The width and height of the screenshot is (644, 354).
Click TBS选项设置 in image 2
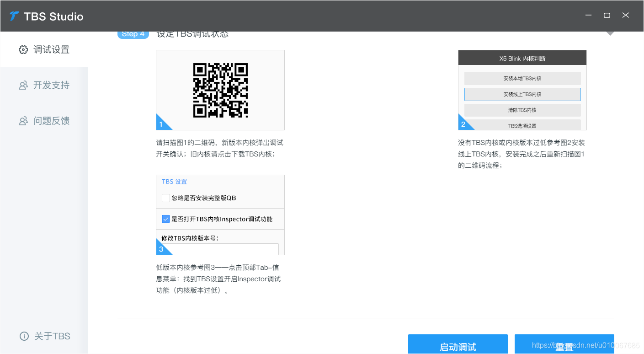tap(522, 125)
